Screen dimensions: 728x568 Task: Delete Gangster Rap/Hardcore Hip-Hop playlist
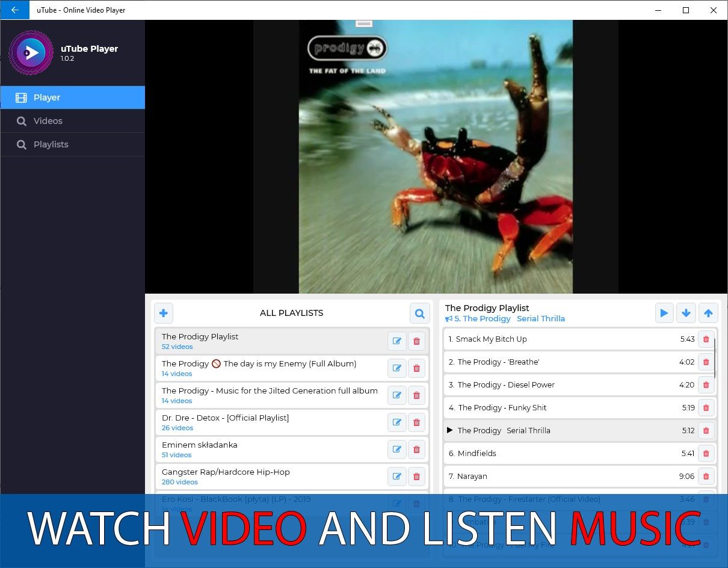pyautogui.click(x=416, y=477)
